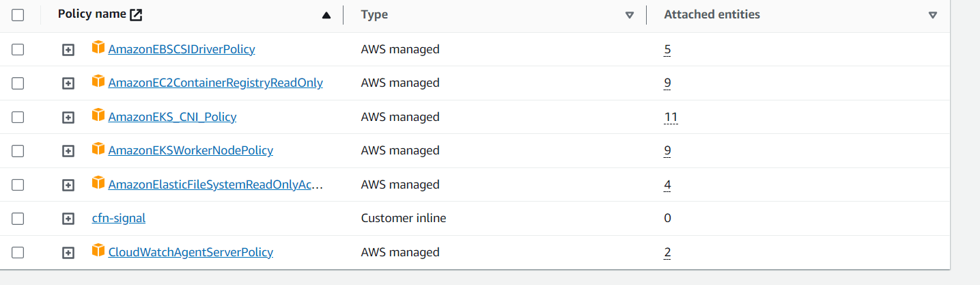Image resolution: width=980 pixels, height=285 pixels.
Task: Click the Type column sort arrow
Action: (630, 15)
